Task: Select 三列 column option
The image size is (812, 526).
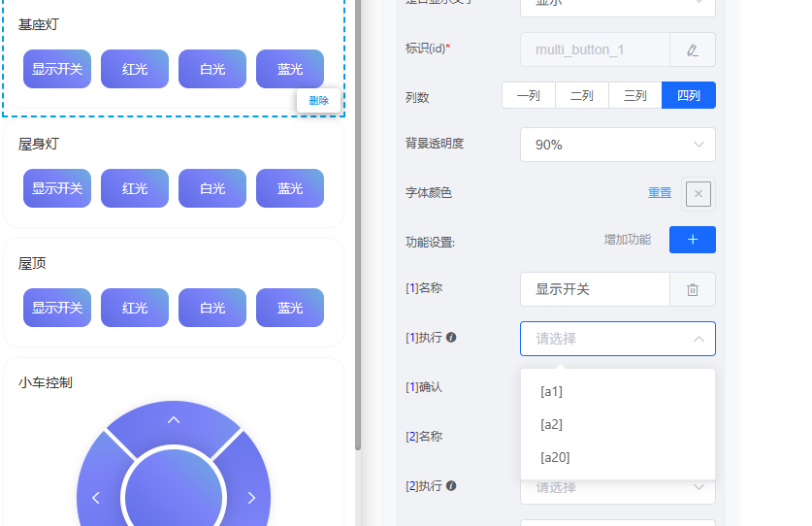Action: tap(634, 95)
